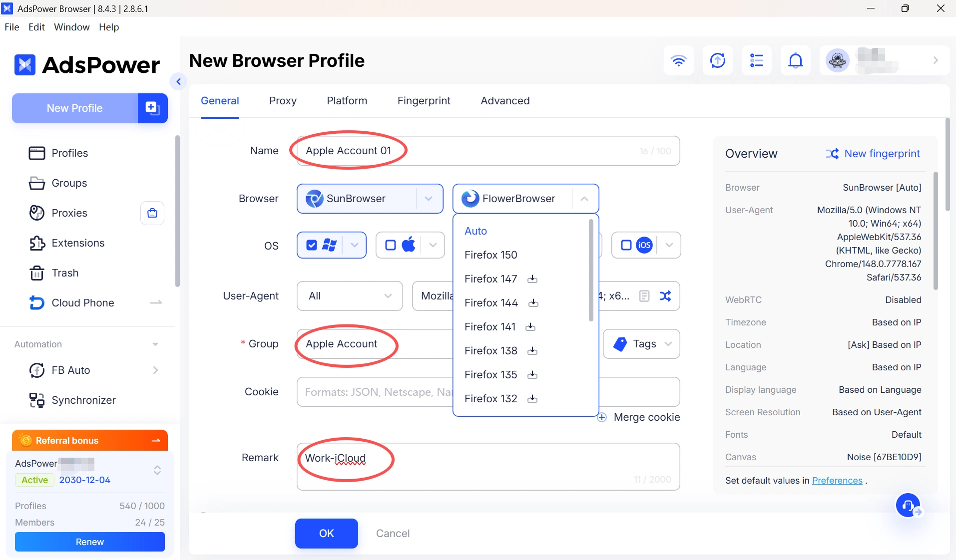
Task: Open the task list icon in header
Action: click(756, 61)
